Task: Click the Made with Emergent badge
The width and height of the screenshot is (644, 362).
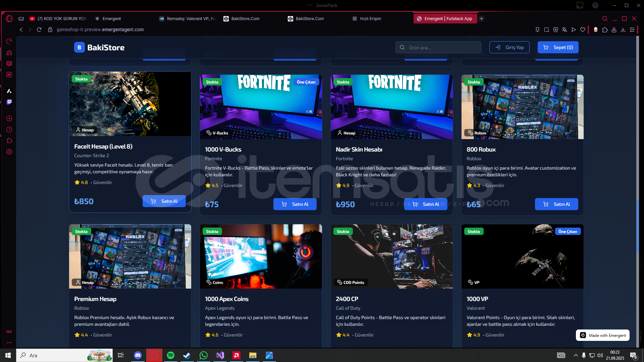Action: pos(603,335)
